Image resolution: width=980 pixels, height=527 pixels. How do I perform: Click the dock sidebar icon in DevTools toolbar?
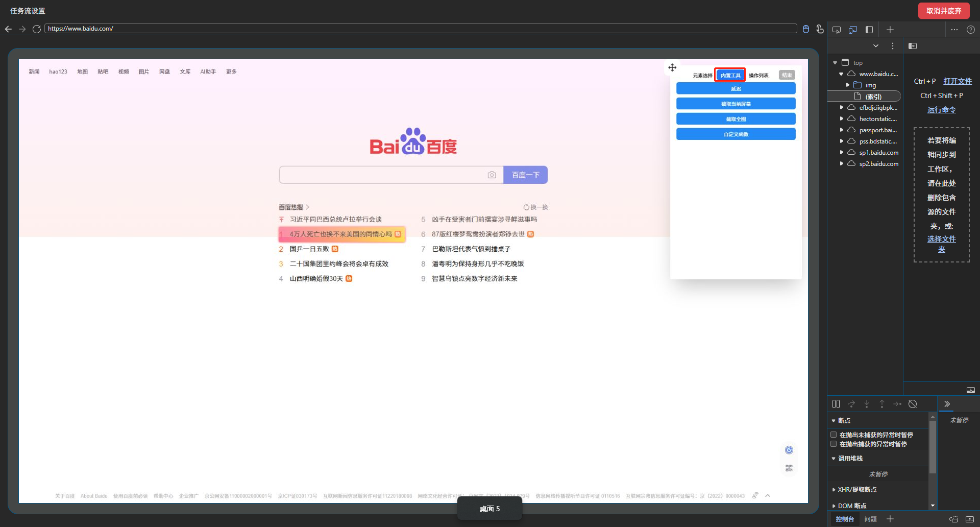coord(869,30)
